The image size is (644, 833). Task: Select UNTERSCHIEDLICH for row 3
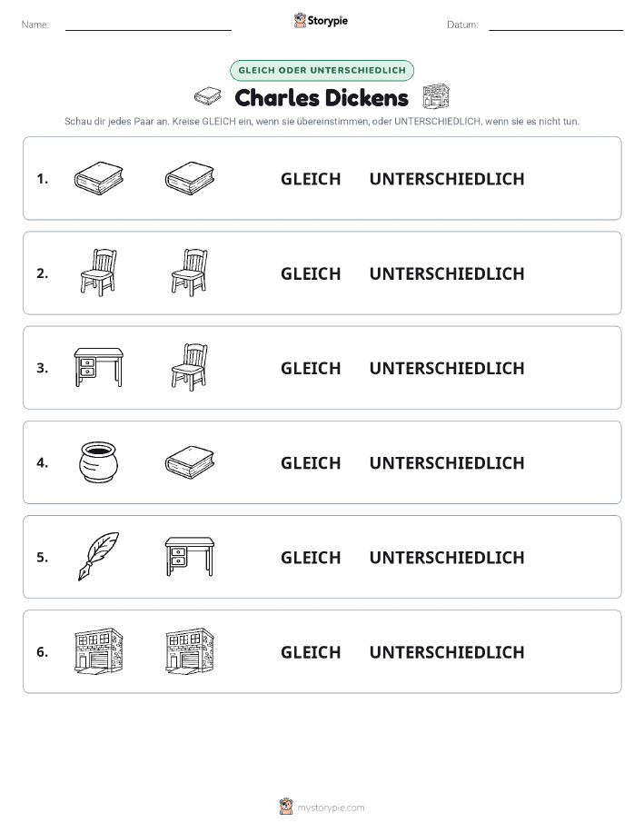447,368
